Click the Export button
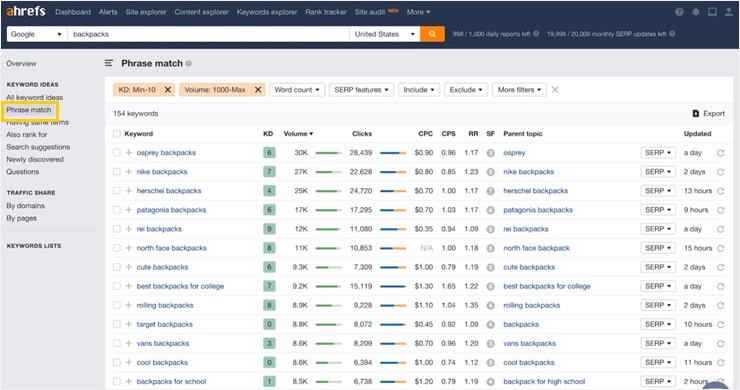This screenshot has height=390, width=740. (708, 113)
